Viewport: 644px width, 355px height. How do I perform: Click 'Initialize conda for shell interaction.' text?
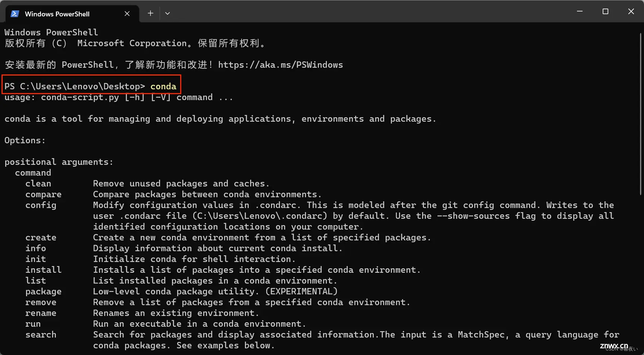pos(194,259)
